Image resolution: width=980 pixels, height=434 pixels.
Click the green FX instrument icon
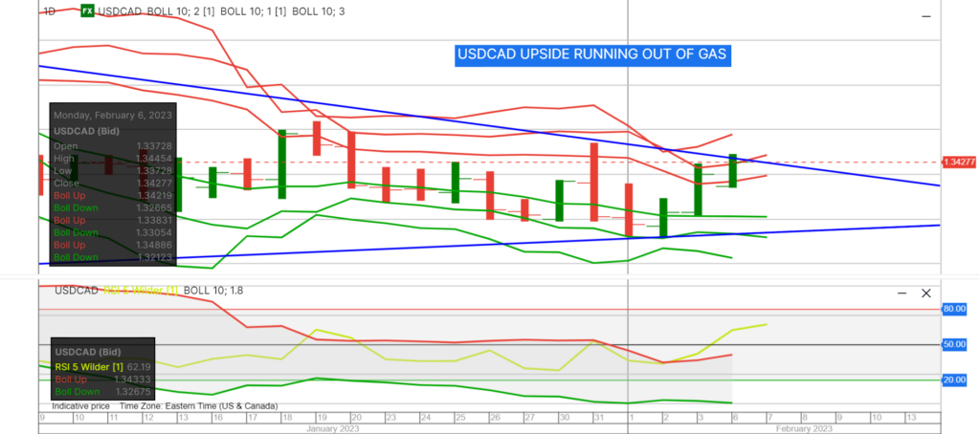(87, 11)
